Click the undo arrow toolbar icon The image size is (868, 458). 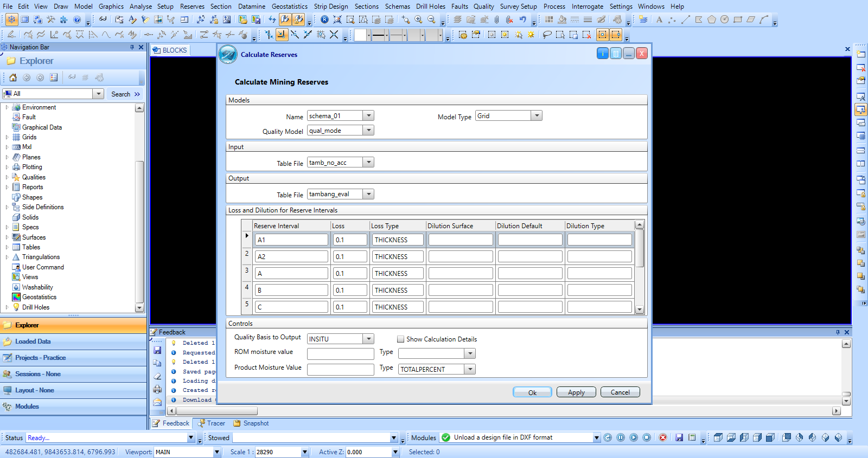[x=522, y=20]
